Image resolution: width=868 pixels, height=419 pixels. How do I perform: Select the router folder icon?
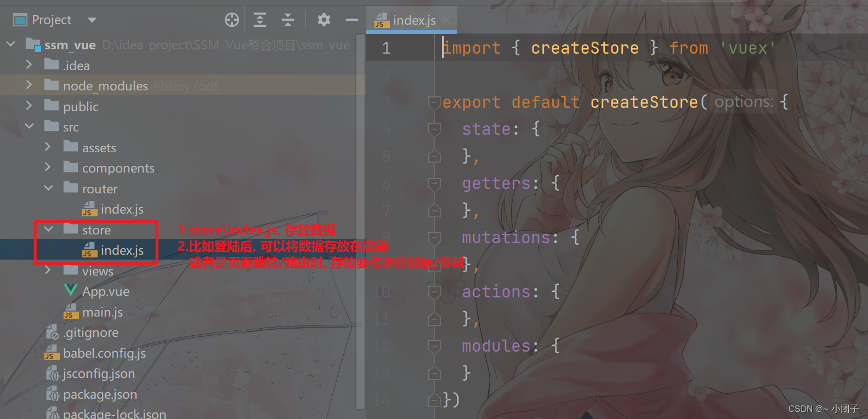pyautogui.click(x=71, y=187)
